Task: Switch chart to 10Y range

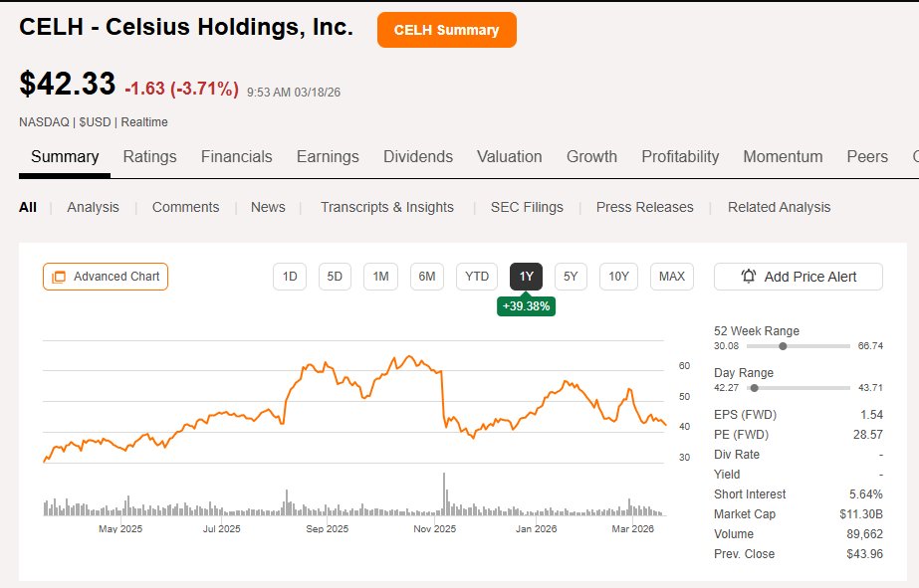Action: [x=619, y=277]
